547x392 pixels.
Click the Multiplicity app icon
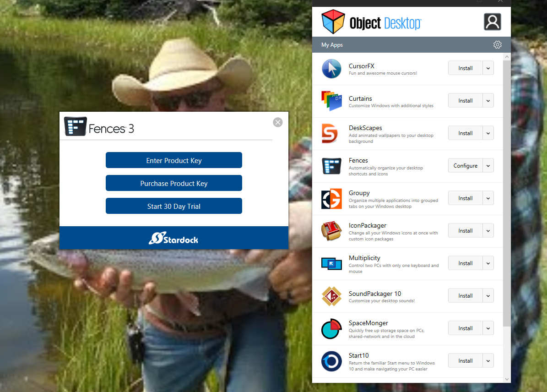(331, 263)
